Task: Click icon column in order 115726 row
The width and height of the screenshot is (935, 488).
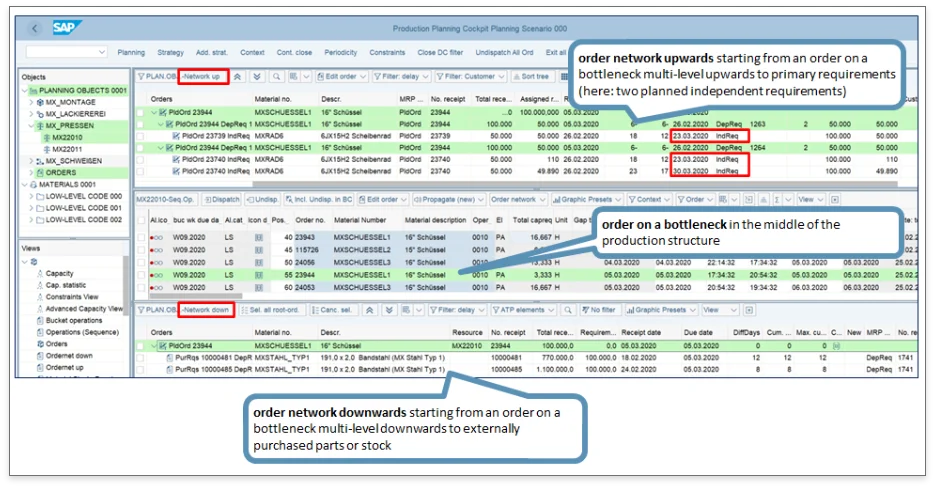Action: [x=258, y=250]
